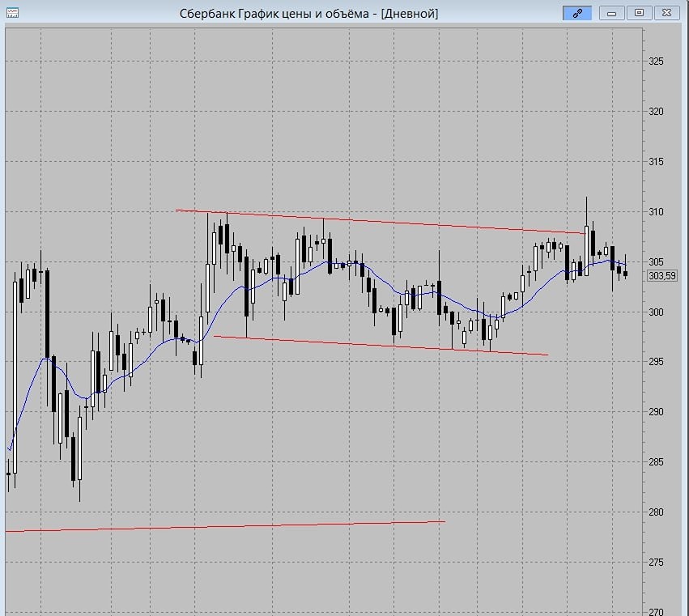Select the upper red channel trendline
The height and width of the screenshot is (616, 689).
point(380,222)
